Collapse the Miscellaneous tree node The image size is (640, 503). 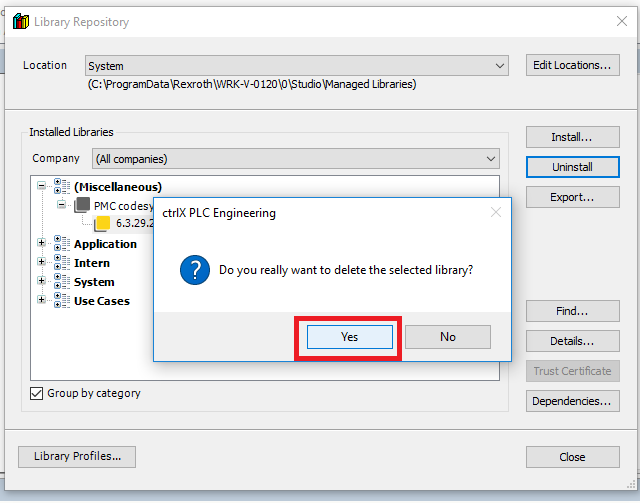[42, 186]
